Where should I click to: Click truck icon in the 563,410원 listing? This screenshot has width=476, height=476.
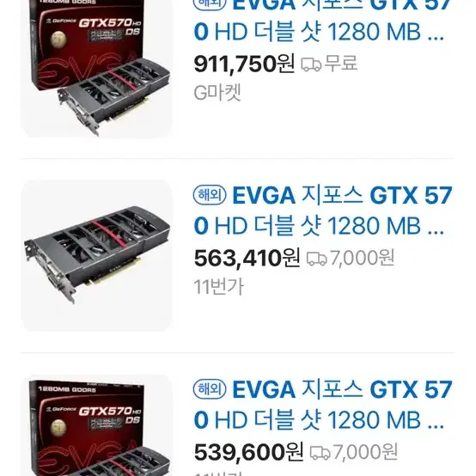click(316, 259)
